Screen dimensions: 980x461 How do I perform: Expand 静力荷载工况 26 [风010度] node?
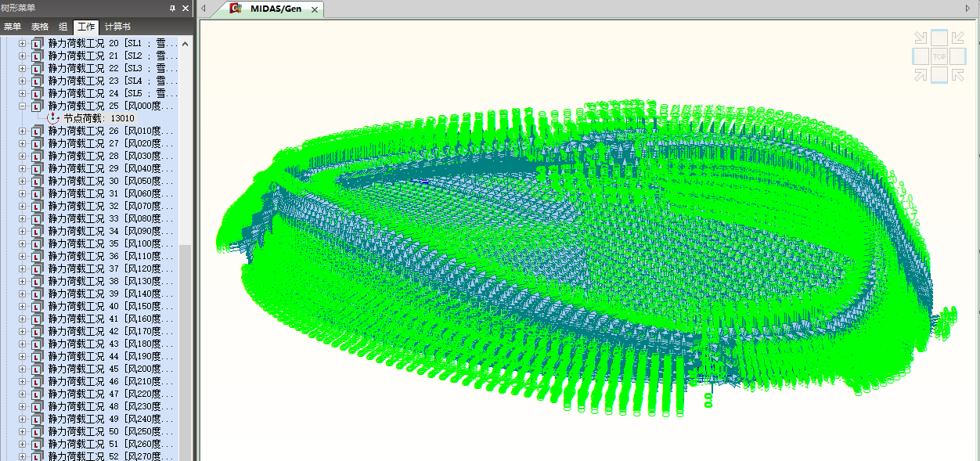(23, 131)
